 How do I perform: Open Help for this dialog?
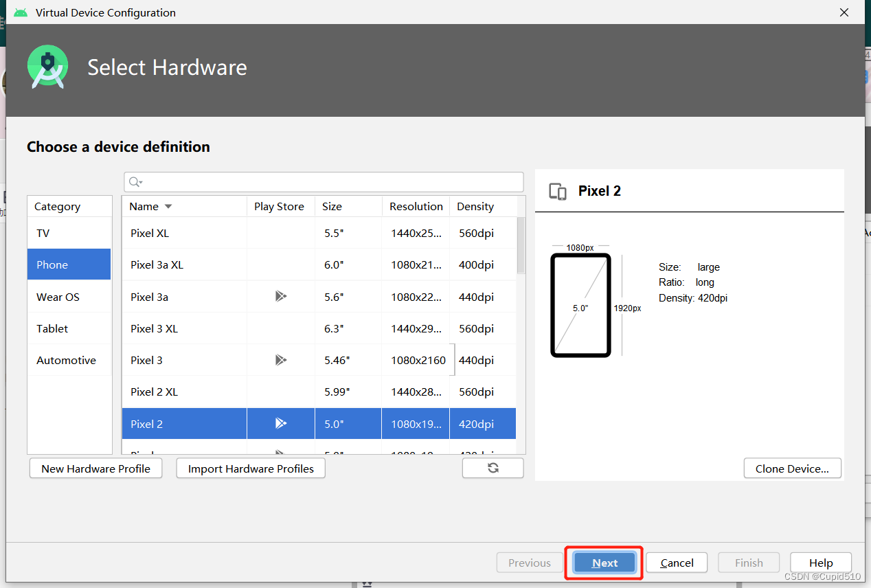[821, 563]
